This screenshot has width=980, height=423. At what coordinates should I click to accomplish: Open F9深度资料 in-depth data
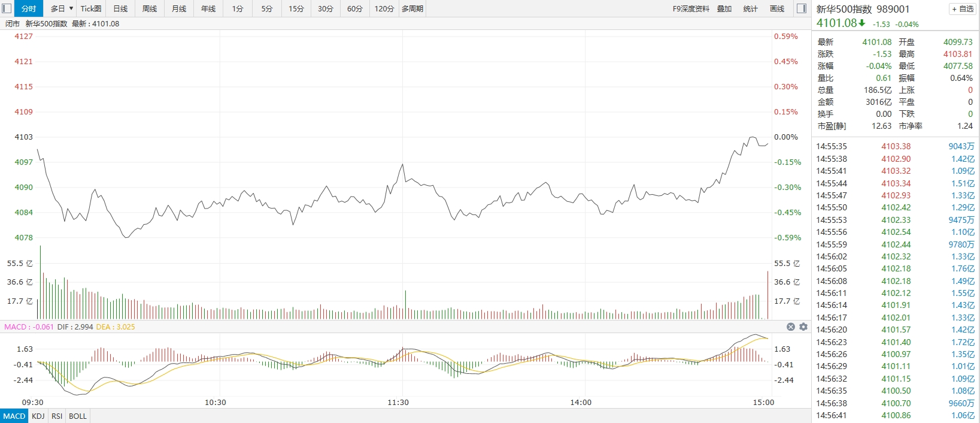pyautogui.click(x=691, y=9)
